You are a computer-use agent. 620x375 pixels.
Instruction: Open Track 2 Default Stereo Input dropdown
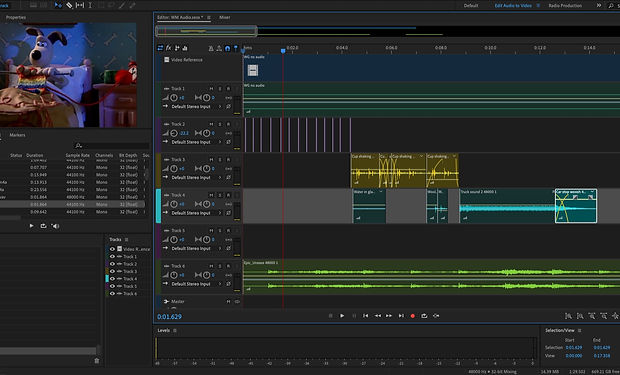pos(197,142)
